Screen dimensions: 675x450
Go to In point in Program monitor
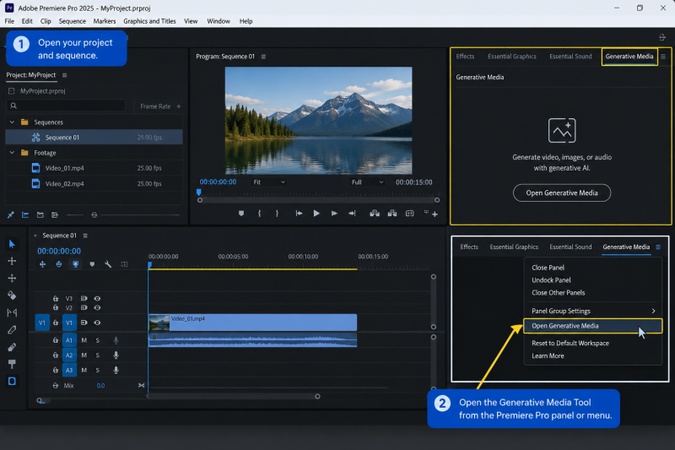[298, 213]
